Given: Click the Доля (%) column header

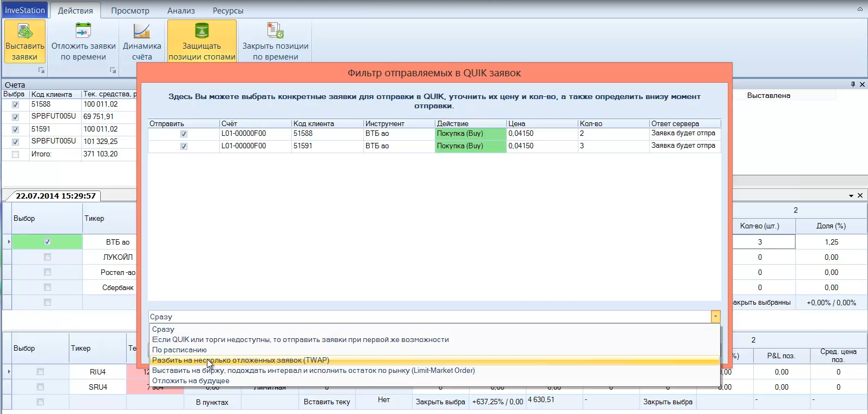Looking at the screenshot, I should coord(831,226).
